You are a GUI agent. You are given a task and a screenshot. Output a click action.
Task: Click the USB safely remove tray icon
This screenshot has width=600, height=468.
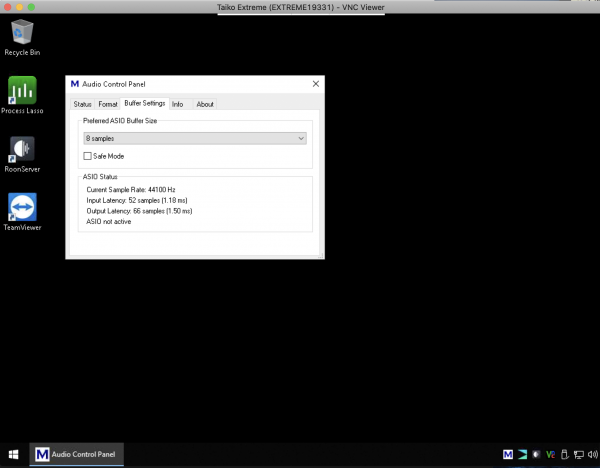(x=564, y=454)
